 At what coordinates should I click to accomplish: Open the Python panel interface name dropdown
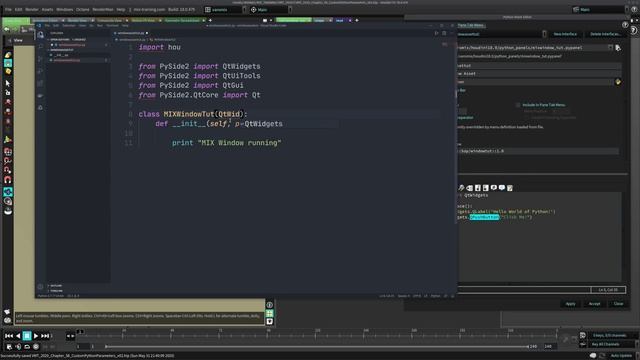click(x=544, y=34)
